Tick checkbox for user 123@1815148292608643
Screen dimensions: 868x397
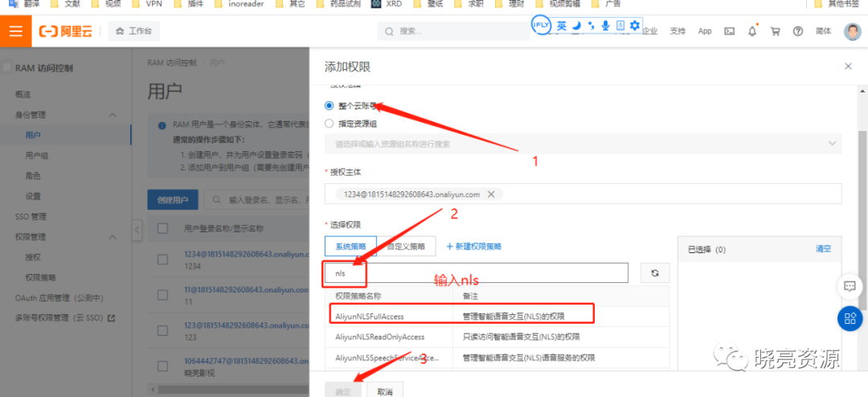[x=162, y=330]
